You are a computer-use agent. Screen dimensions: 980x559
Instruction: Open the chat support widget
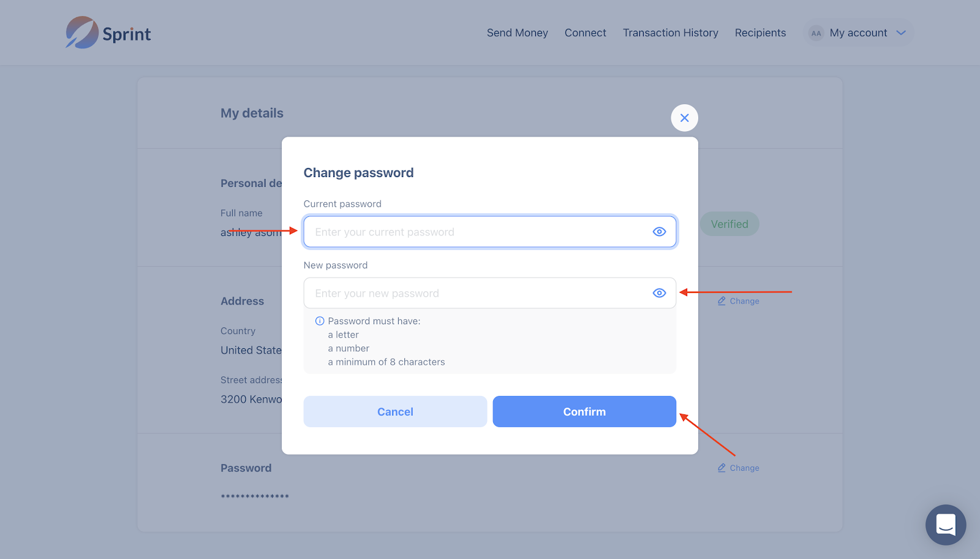coord(945,525)
